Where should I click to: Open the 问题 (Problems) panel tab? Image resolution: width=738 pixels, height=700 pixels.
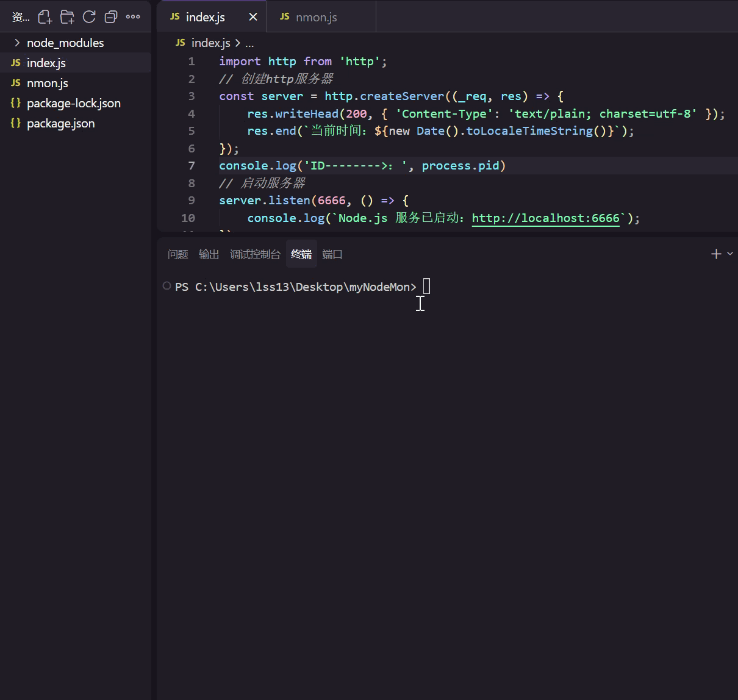click(178, 254)
